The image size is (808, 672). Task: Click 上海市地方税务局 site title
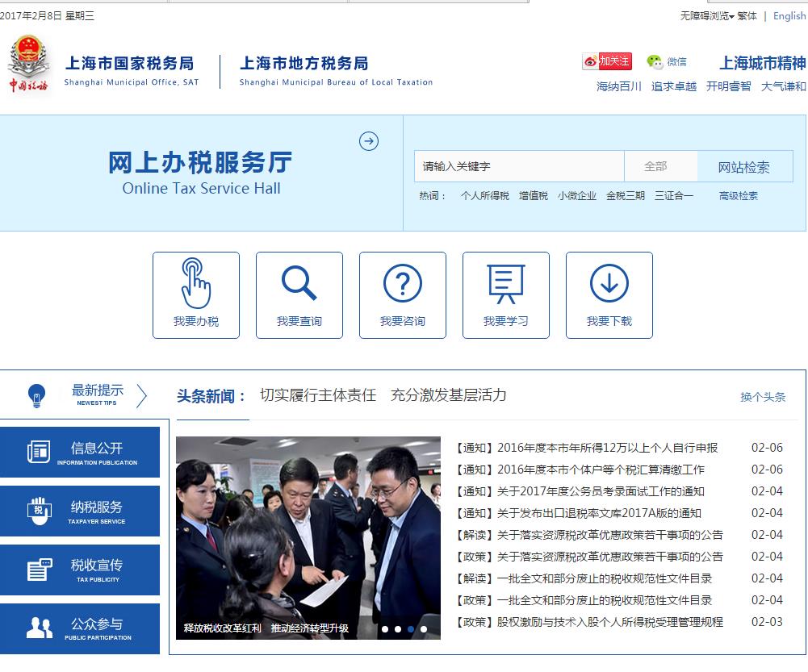(304, 64)
